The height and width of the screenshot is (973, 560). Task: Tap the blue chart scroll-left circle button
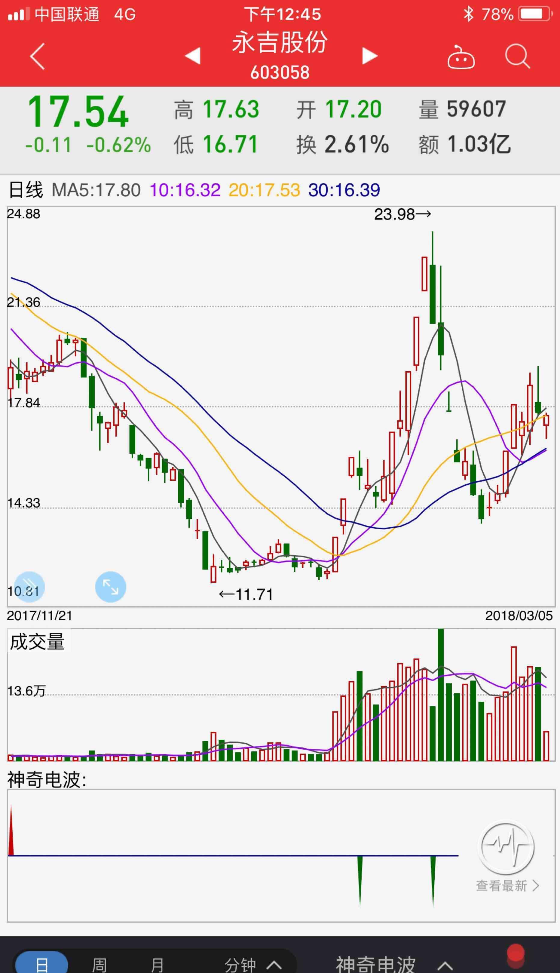(29, 587)
